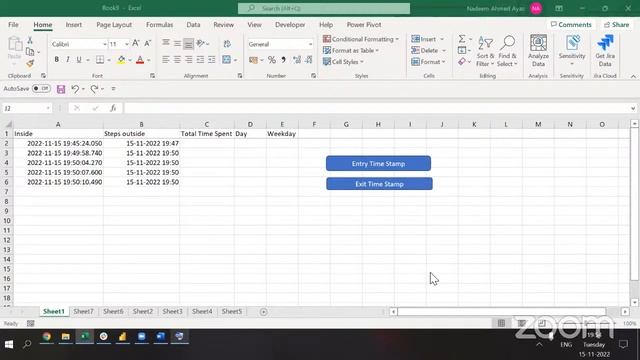
Task: Add a new sheet with plus button
Action: 264,312
